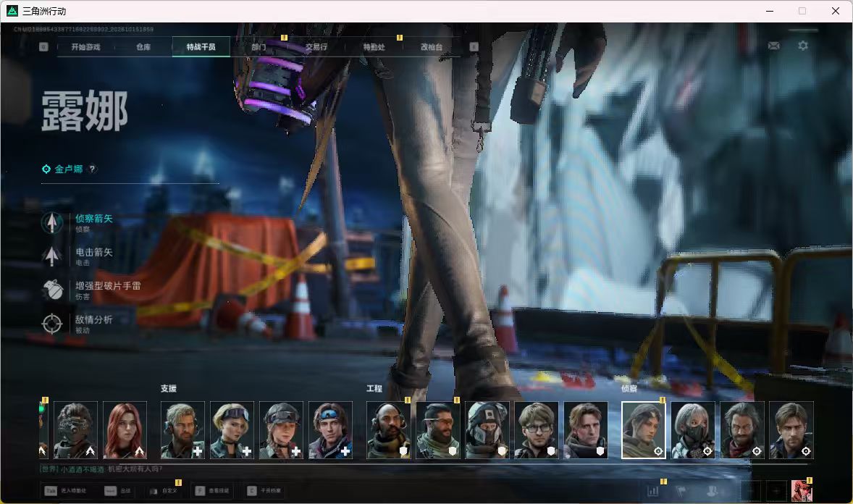Click the key hint icon right of 改枪台
The image size is (853, 504).
pos(474,47)
